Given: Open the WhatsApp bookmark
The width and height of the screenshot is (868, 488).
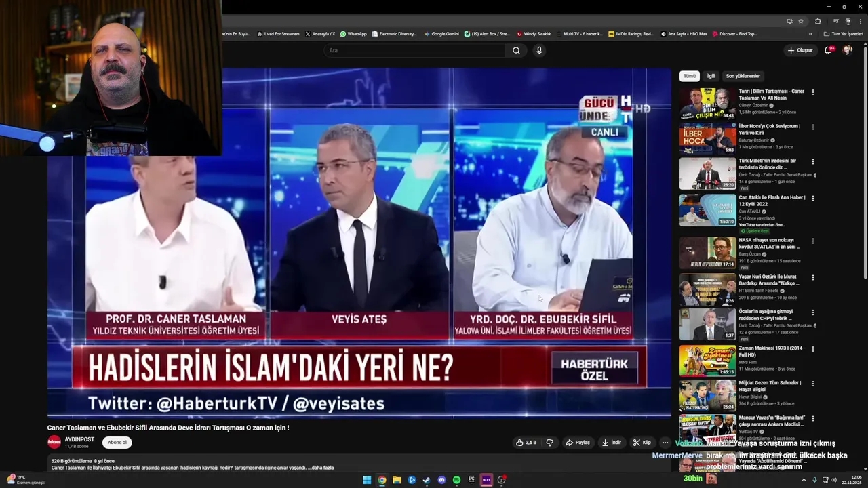Looking at the screenshot, I should [x=353, y=33].
